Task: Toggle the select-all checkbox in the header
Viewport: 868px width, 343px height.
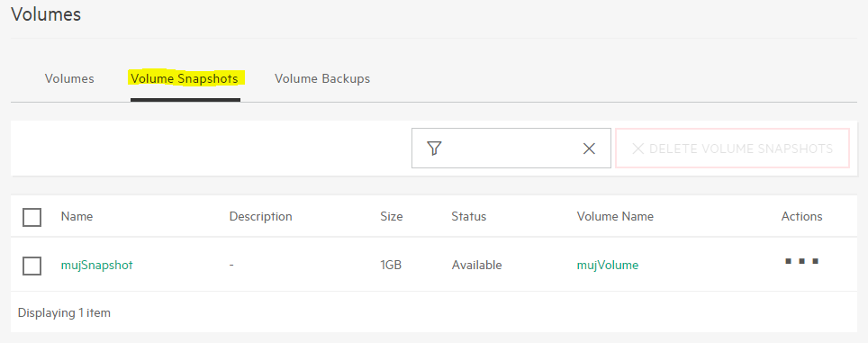Action: point(32,217)
